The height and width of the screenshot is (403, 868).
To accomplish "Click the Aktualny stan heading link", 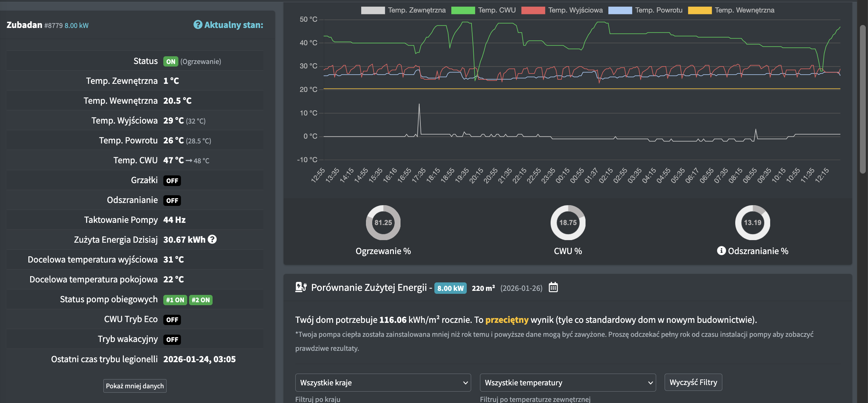I will tap(234, 25).
